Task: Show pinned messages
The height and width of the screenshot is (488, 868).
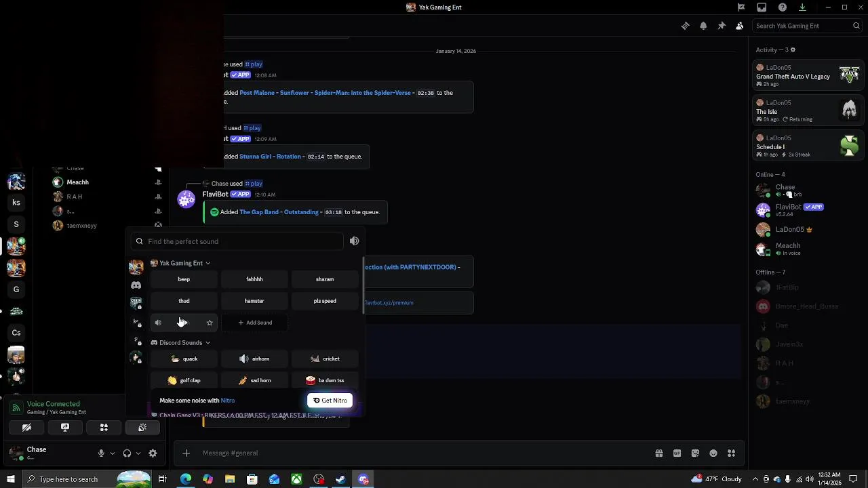Action: point(722,26)
